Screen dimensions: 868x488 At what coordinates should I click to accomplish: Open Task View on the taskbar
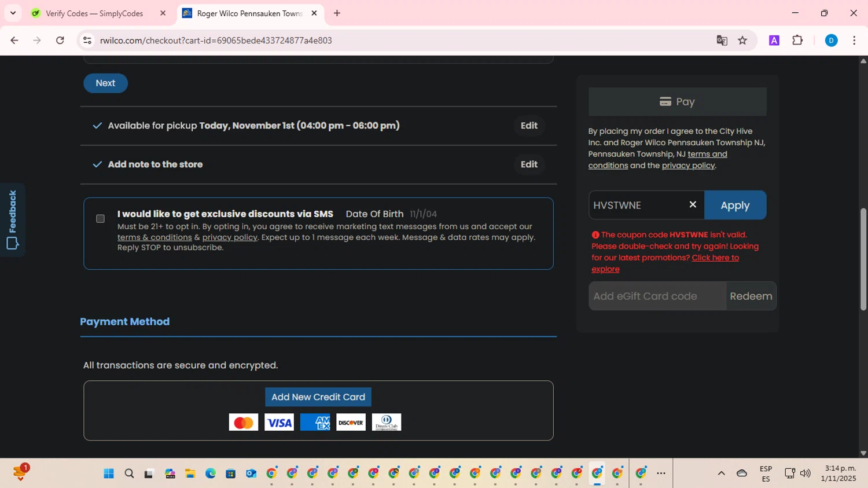tap(149, 474)
